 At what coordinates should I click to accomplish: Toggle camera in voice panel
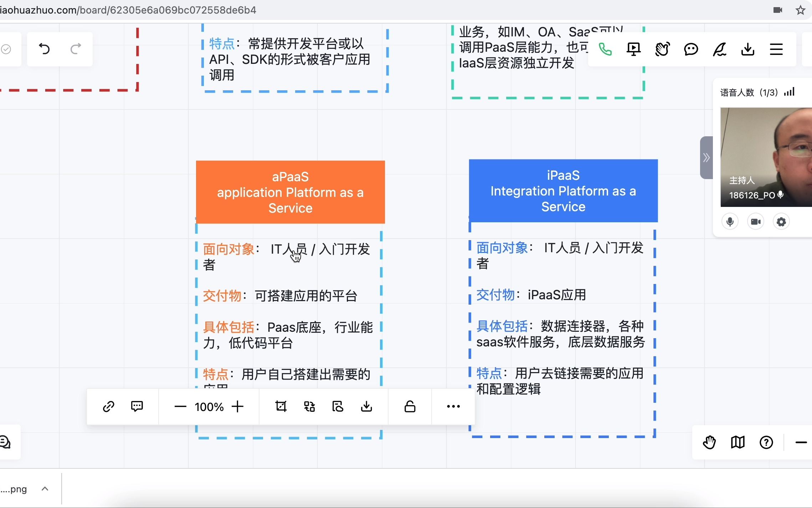[756, 222]
